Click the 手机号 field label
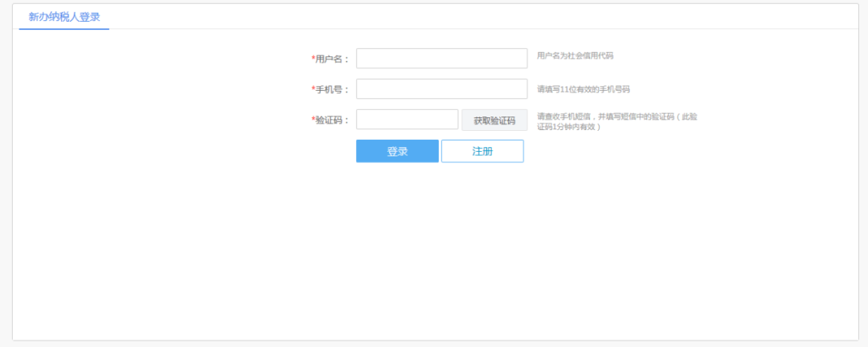Image resolution: width=868 pixels, height=347 pixels. pyautogui.click(x=330, y=89)
